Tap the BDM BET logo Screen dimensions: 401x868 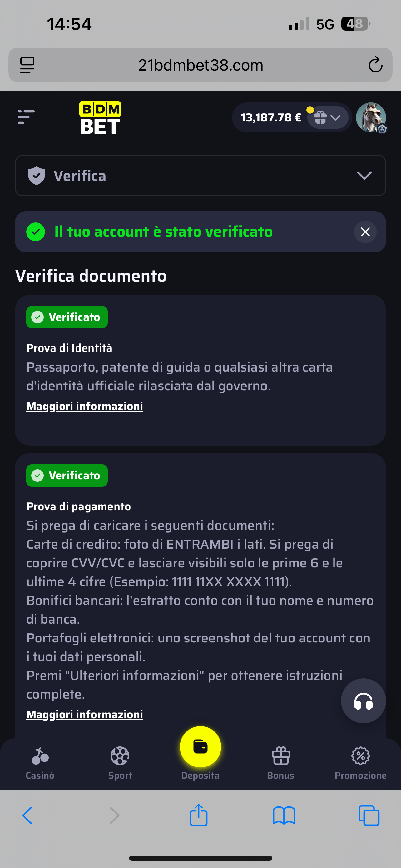click(x=100, y=117)
